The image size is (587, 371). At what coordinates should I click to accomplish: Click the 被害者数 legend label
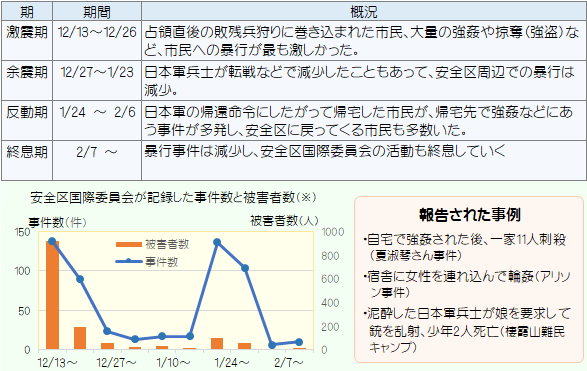[167, 244]
